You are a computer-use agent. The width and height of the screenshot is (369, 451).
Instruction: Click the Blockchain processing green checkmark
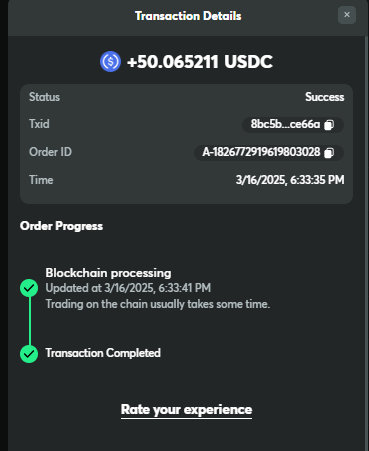(x=29, y=288)
